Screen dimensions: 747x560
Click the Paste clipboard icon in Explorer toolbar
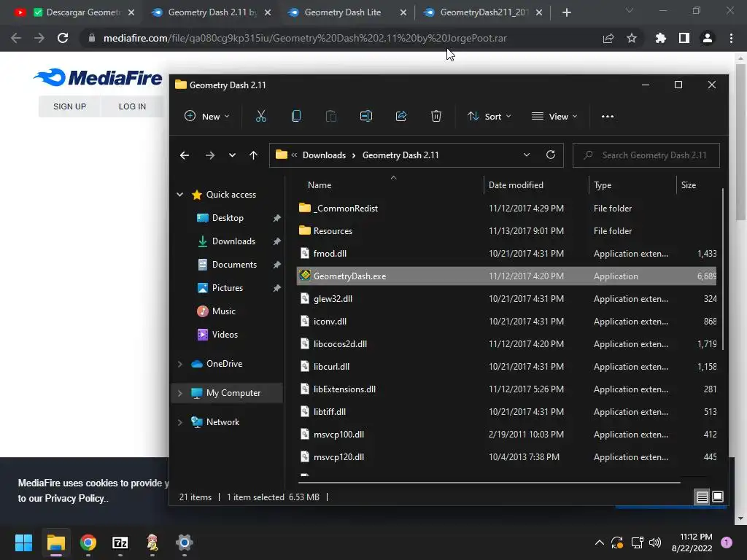pyautogui.click(x=330, y=116)
